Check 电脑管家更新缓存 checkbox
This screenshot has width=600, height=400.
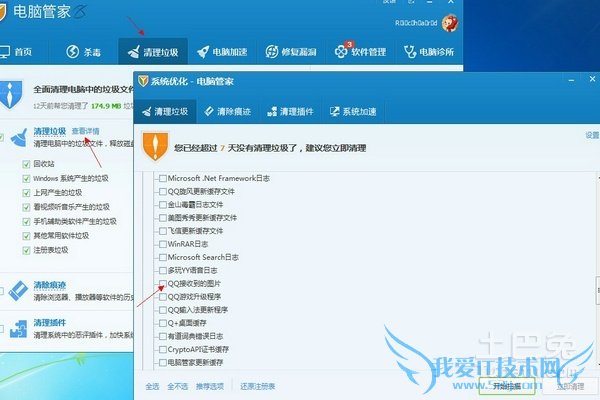click(163, 362)
